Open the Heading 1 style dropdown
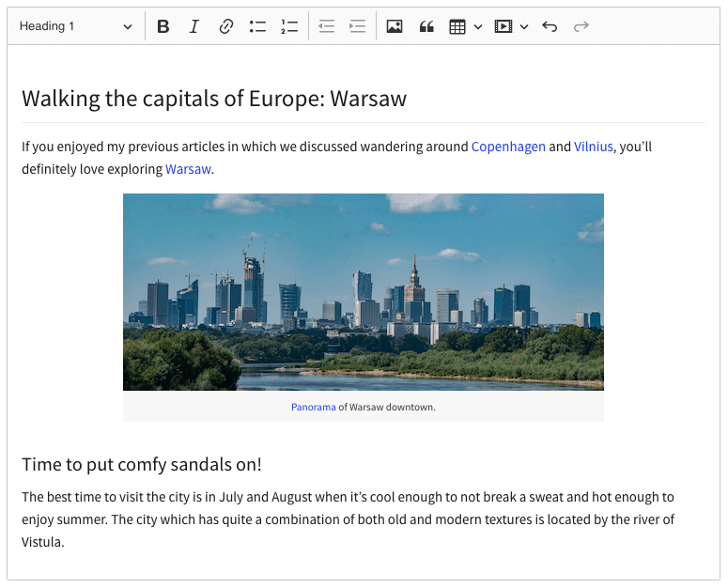728x588 pixels. [75, 26]
